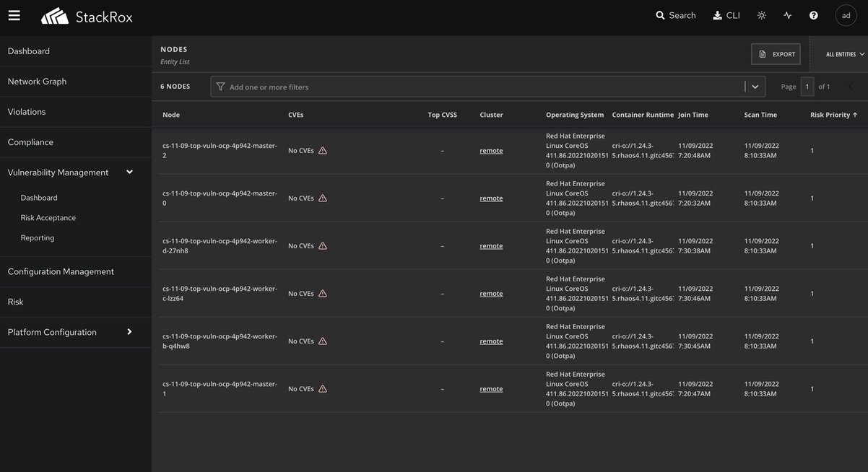
Task: Open Risk Acceptance page
Action: 48,218
